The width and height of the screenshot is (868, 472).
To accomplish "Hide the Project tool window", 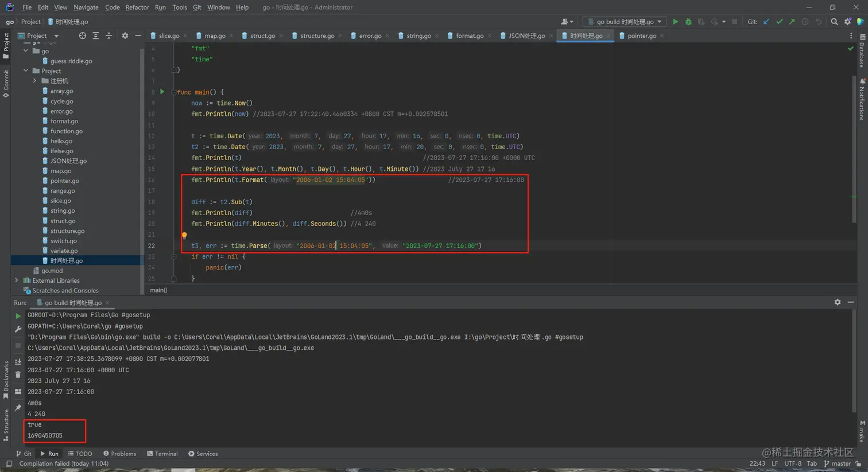I will (x=138, y=36).
